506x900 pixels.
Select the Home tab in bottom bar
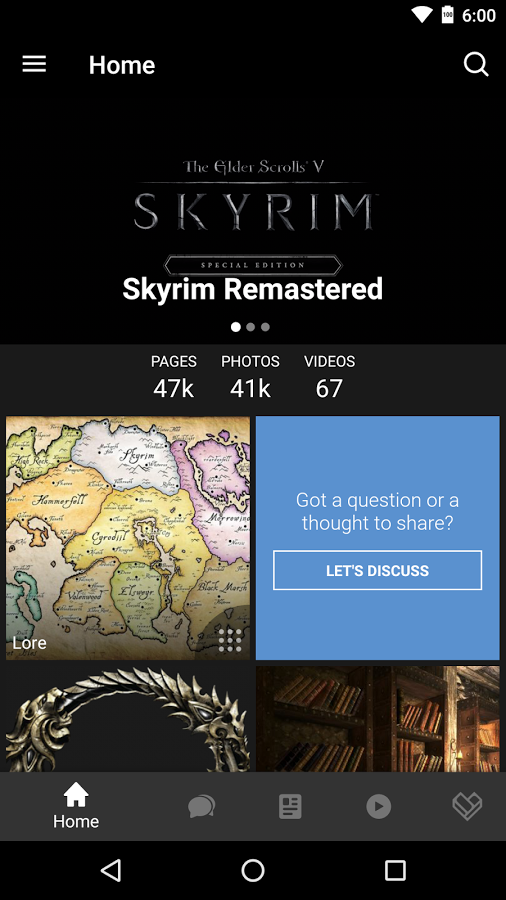coord(76,806)
